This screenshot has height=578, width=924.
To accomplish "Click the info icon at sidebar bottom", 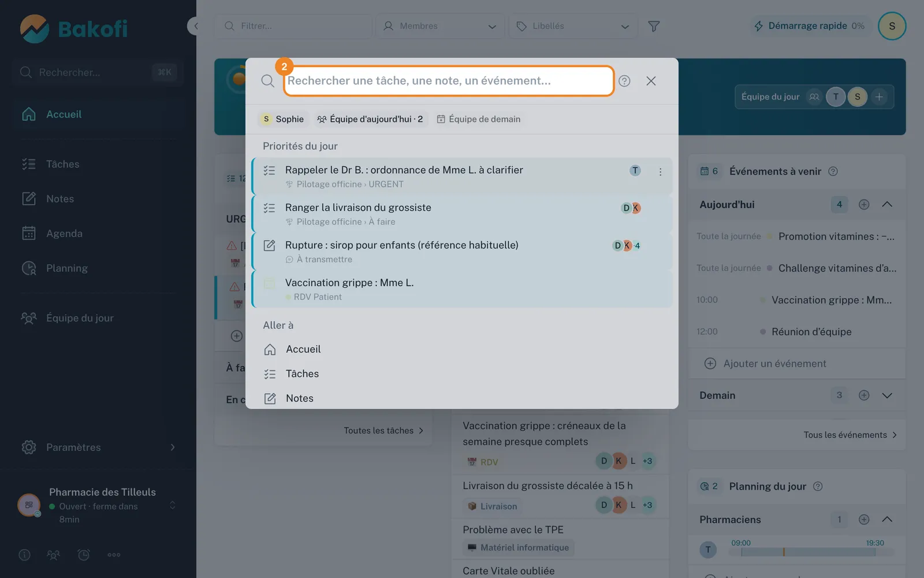I will tap(24, 555).
